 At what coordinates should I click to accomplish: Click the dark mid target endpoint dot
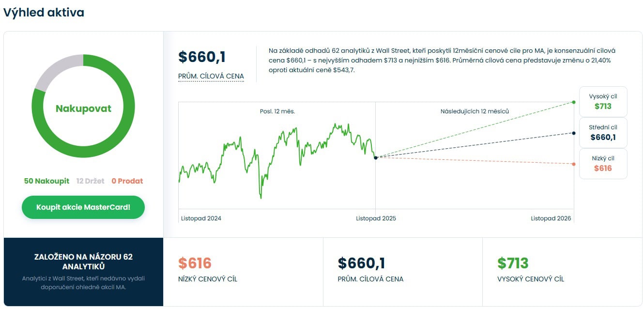(574, 133)
